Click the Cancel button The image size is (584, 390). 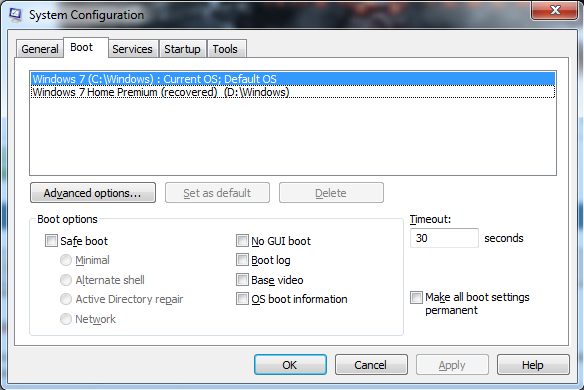(x=371, y=365)
